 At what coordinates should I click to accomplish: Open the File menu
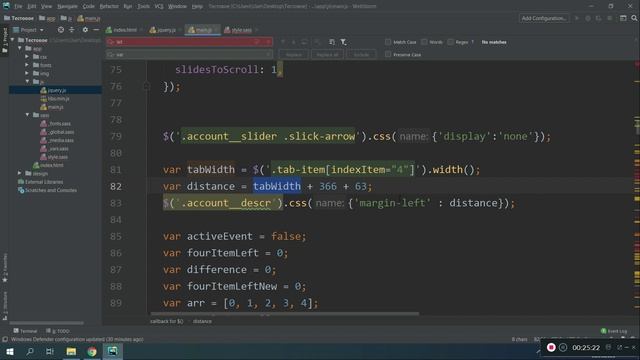pos(18,6)
